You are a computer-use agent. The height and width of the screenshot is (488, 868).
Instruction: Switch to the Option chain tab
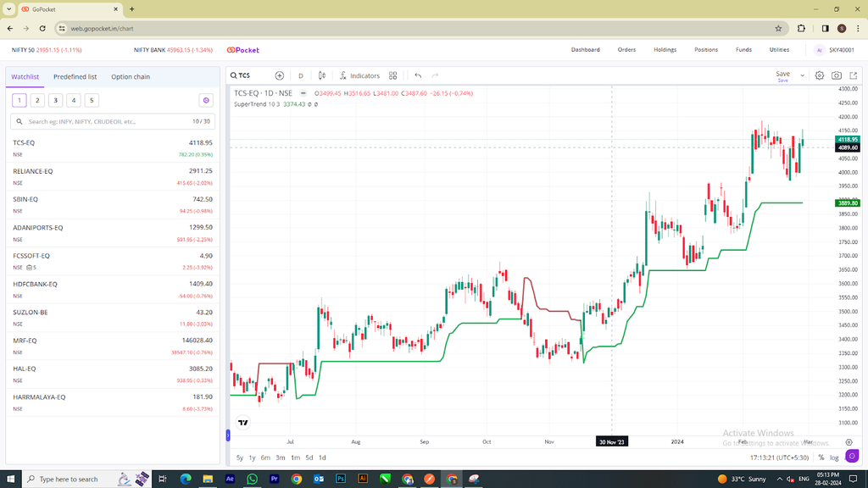click(x=131, y=77)
